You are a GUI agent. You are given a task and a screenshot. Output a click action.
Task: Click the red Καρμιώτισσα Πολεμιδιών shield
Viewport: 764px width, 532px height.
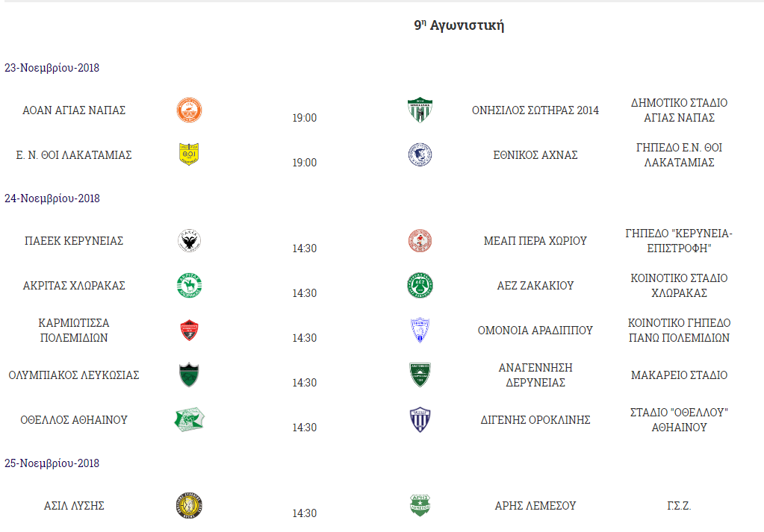pos(189,330)
